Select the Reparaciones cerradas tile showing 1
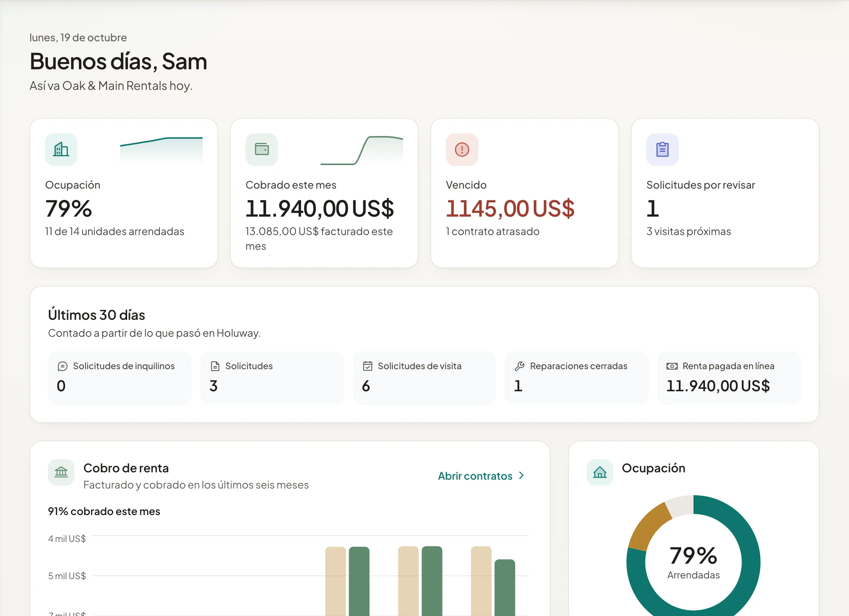 click(576, 378)
